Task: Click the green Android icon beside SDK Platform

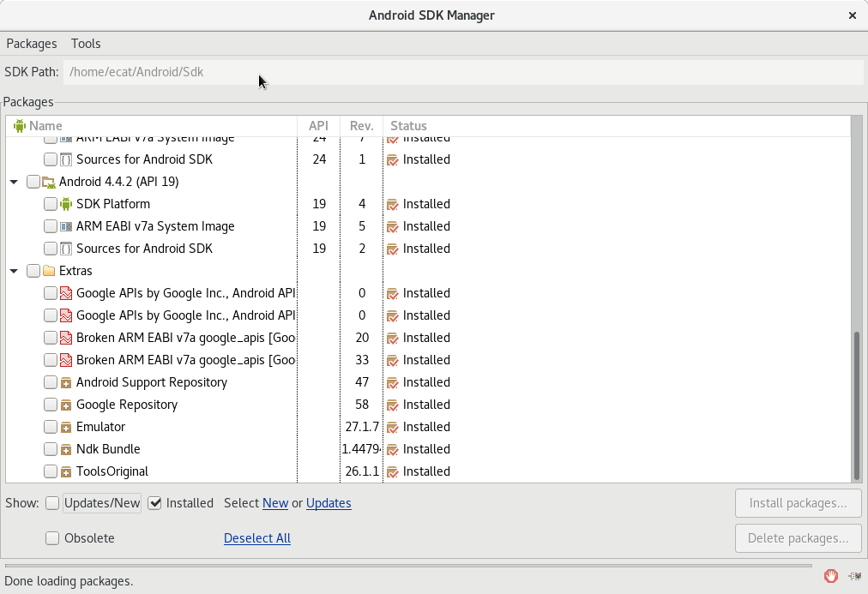Action: [66, 204]
